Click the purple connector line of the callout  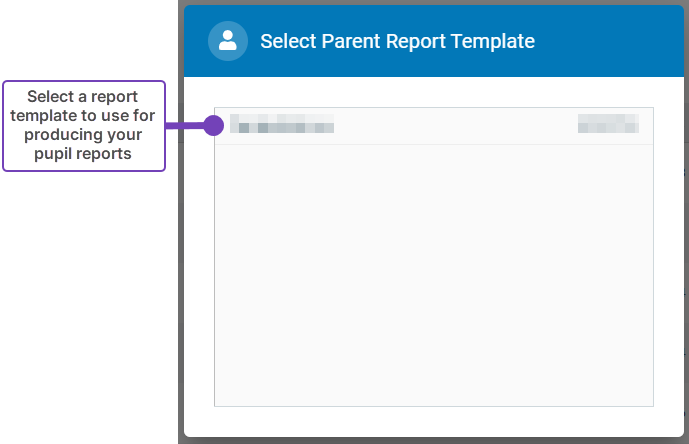coord(184,125)
